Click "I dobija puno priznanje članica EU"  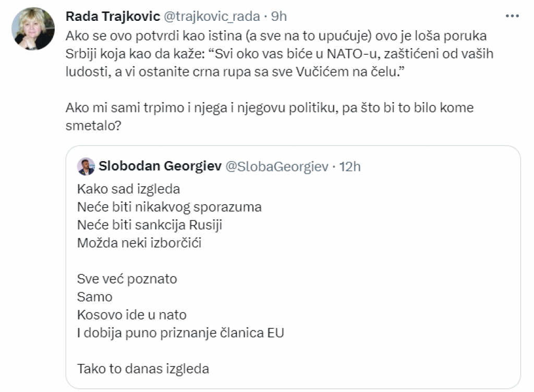click(x=180, y=333)
